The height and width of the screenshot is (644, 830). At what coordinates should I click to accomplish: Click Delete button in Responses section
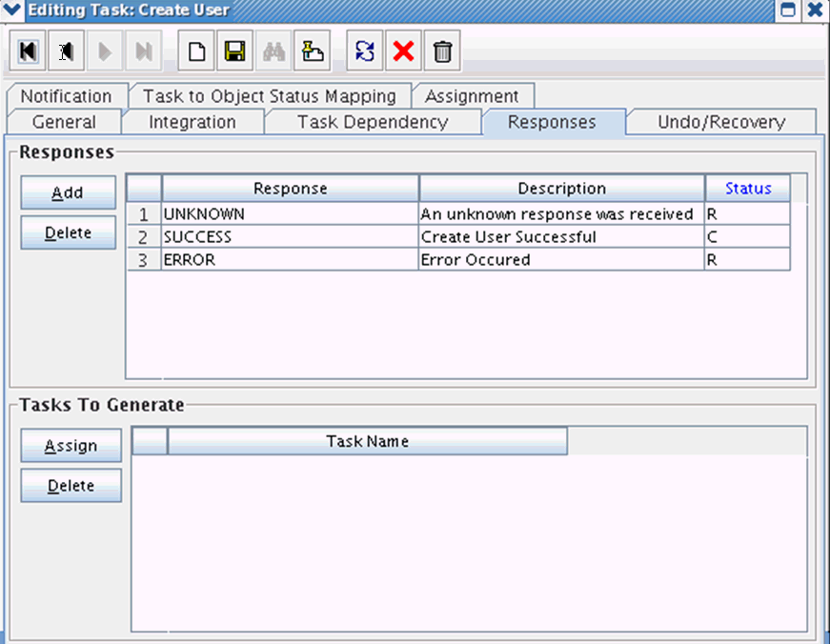click(68, 232)
